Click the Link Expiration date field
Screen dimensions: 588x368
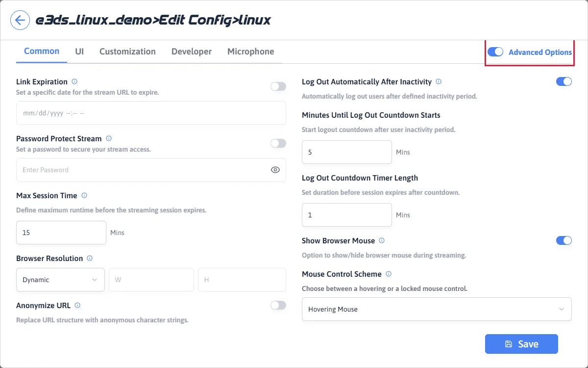coord(151,113)
